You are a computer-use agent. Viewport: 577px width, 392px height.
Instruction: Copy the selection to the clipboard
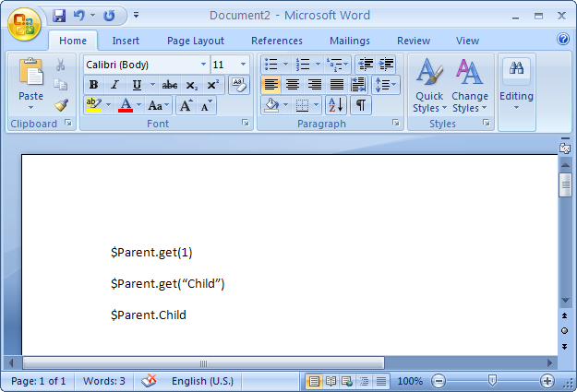pos(61,85)
